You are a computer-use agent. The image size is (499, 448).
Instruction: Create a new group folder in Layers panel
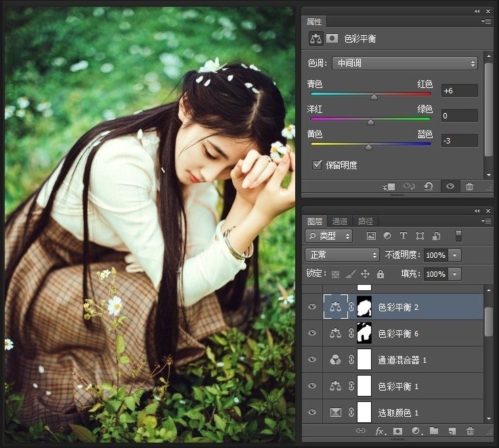[434, 430]
